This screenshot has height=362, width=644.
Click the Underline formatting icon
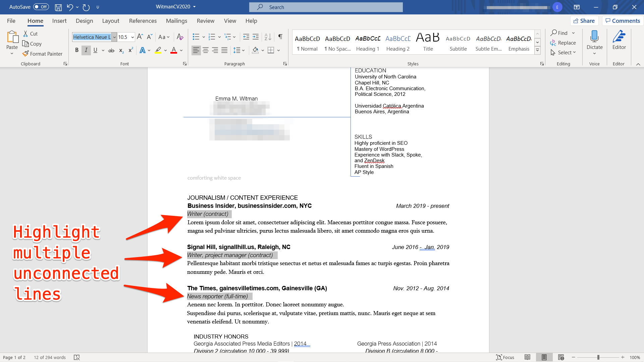96,50
